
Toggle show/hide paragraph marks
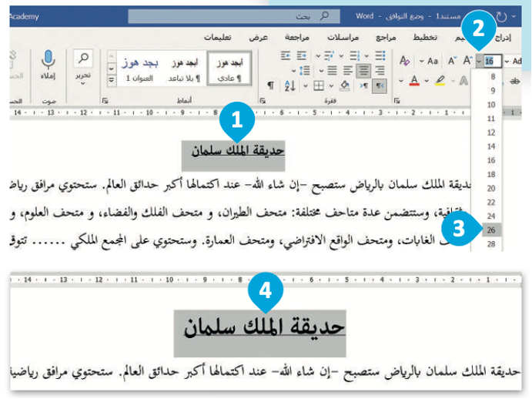(271, 85)
